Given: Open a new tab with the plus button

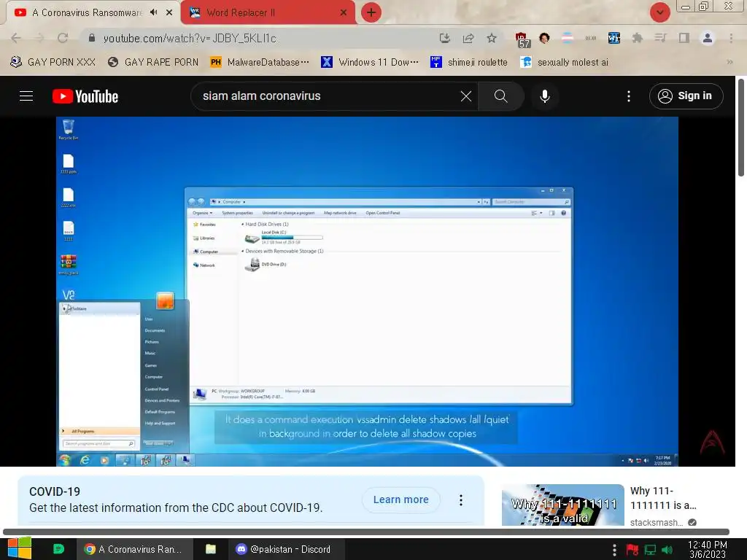Looking at the screenshot, I should point(371,12).
